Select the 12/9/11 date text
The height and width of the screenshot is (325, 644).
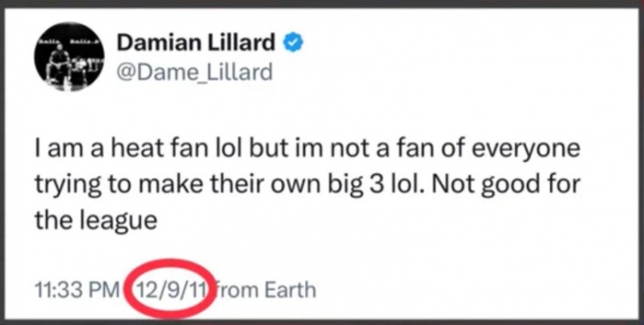[x=172, y=290]
